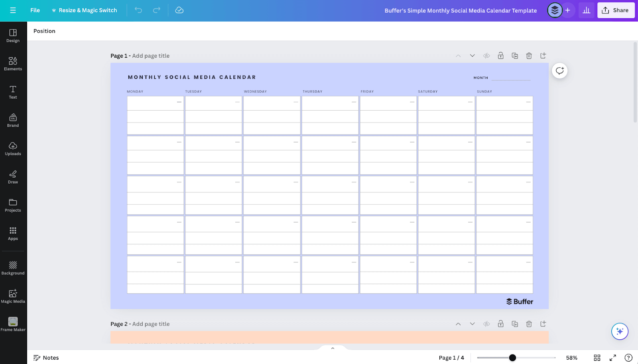
Task: Delete Page 1 with the trash icon
Action: click(529, 55)
